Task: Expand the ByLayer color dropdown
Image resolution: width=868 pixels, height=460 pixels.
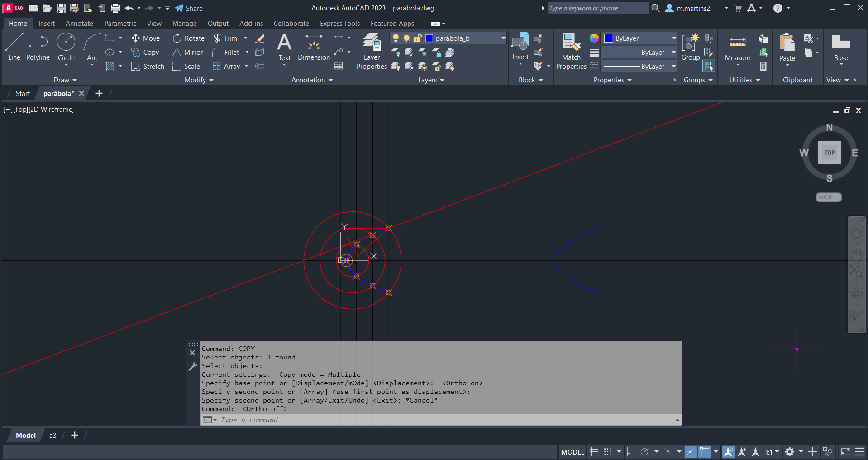Action: point(673,38)
